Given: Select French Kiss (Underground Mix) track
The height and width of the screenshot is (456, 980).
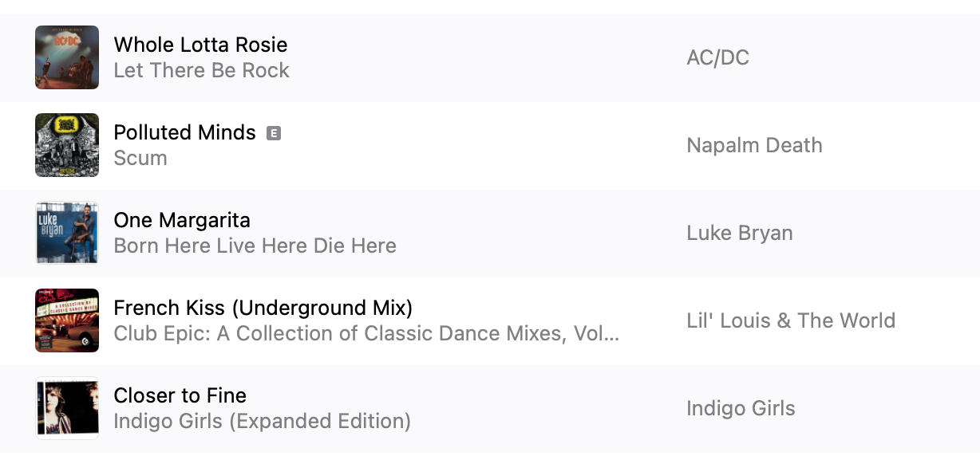Looking at the screenshot, I should point(263,308).
